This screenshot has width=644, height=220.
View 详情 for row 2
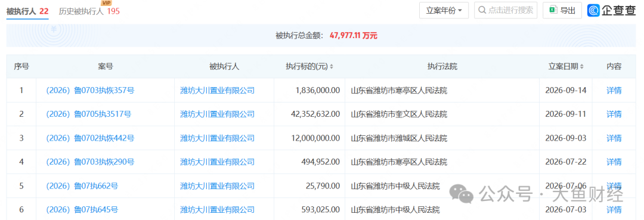[614, 114]
